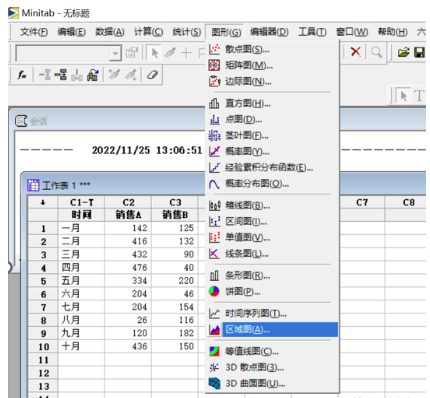The width and height of the screenshot is (430, 398).
Task: Click cell with value 416
Action: (x=128, y=241)
